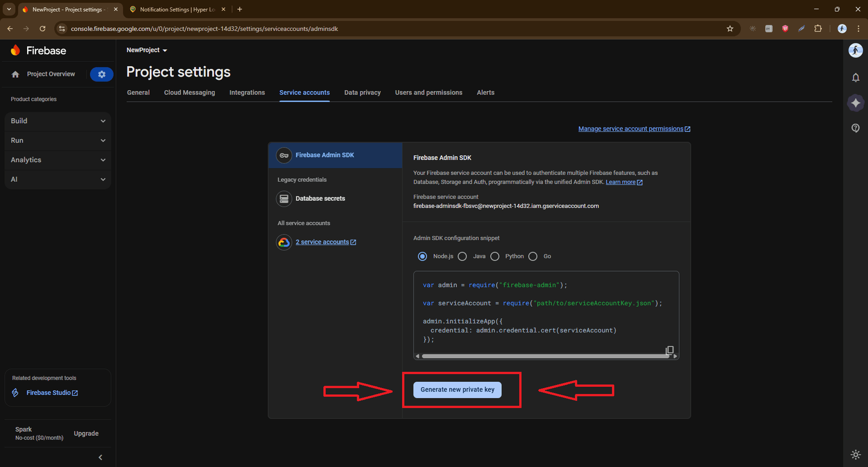The height and width of the screenshot is (467, 868).
Task: Select the Node.js radio button
Action: [423, 256]
